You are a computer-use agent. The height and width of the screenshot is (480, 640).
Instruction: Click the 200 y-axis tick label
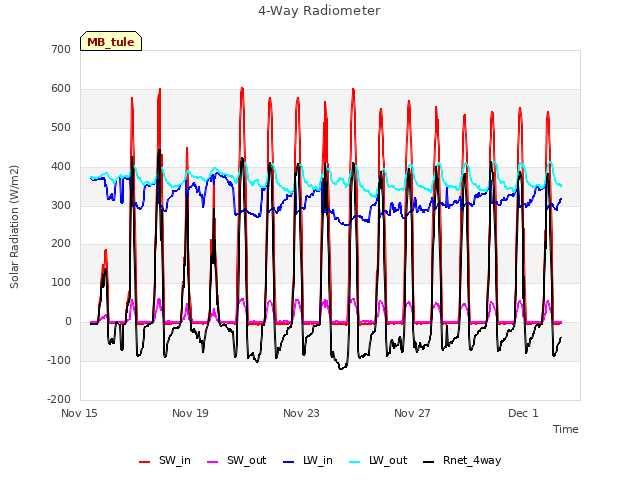coord(61,244)
